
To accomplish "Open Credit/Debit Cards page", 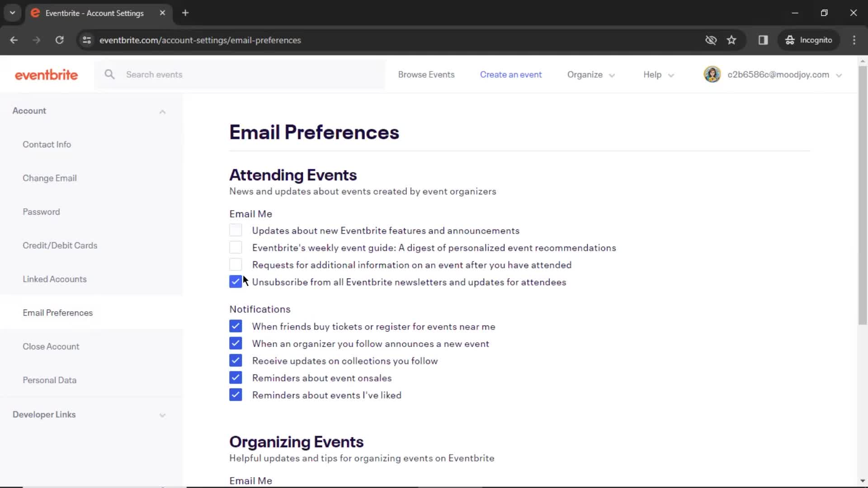I will coord(60,245).
